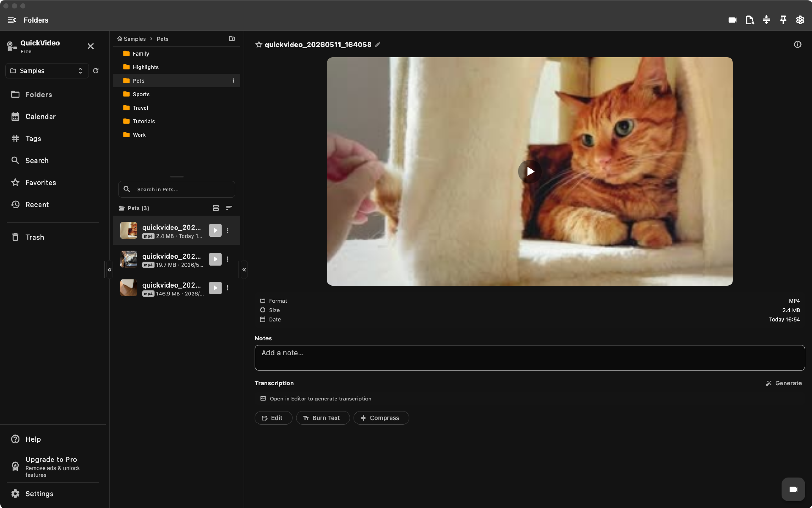812x508 pixels.
Task: Click the Burn Text button
Action: point(323,418)
